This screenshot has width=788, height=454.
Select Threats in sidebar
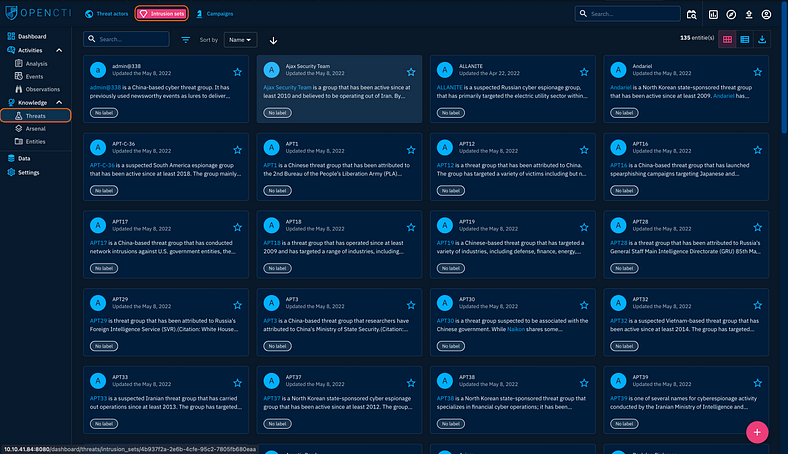click(35, 116)
